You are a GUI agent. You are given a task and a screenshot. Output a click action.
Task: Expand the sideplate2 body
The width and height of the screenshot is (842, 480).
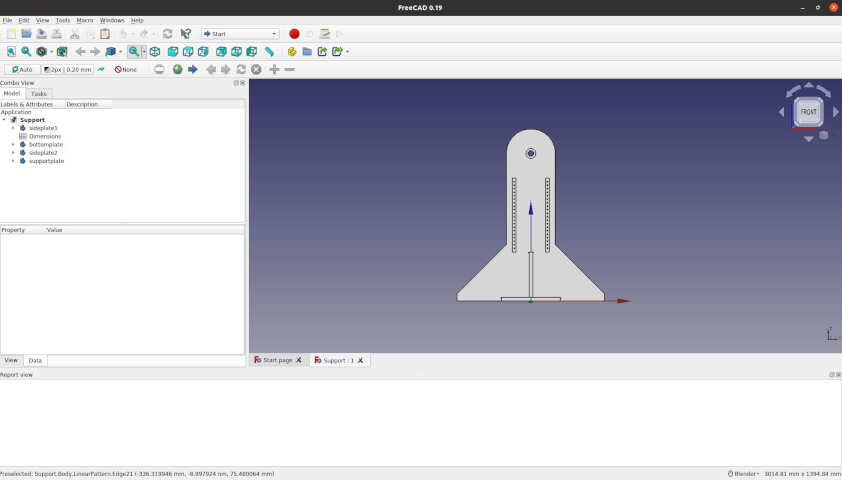[x=13, y=152]
